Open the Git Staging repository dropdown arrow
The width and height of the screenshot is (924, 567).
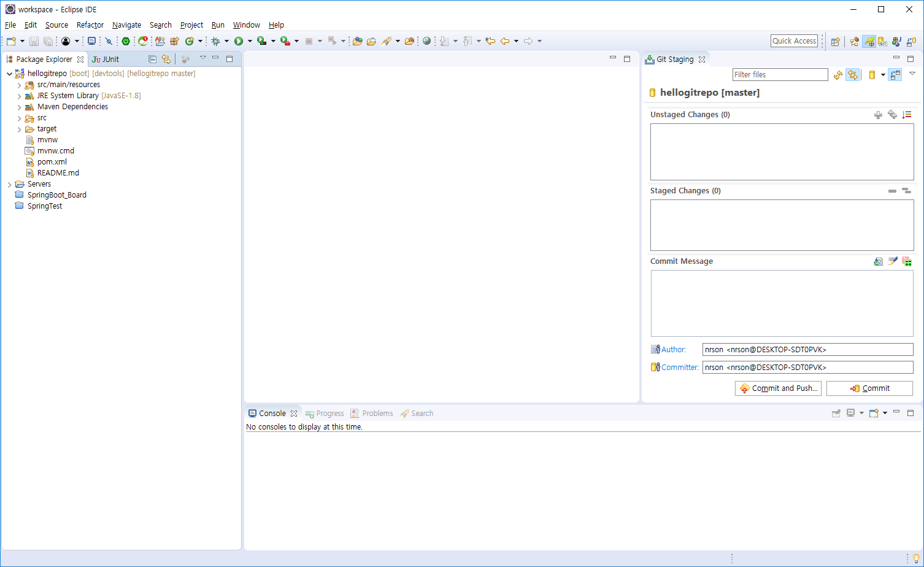tap(883, 75)
